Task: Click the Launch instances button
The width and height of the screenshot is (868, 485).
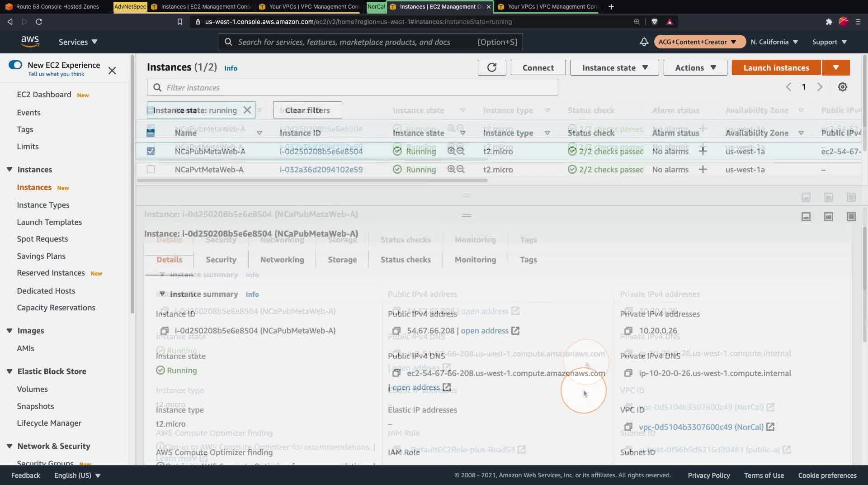Action: coord(776,67)
